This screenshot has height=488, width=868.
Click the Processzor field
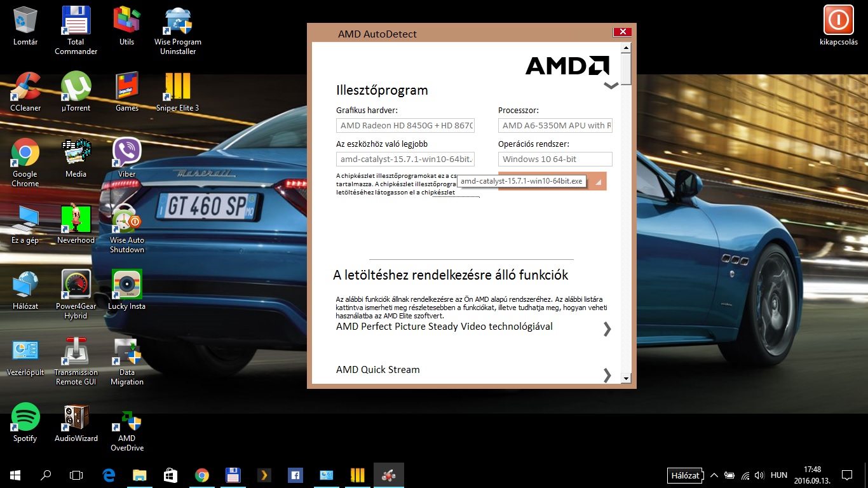pyautogui.click(x=555, y=125)
